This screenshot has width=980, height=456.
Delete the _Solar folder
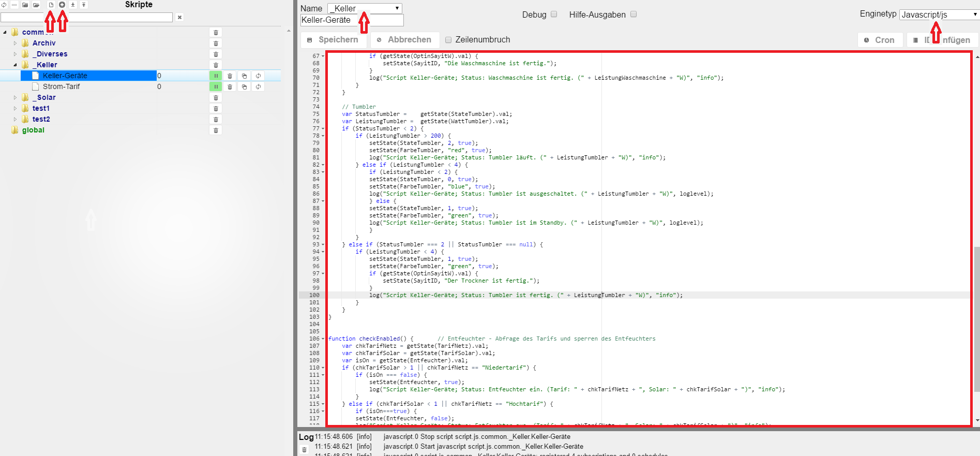pos(216,98)
